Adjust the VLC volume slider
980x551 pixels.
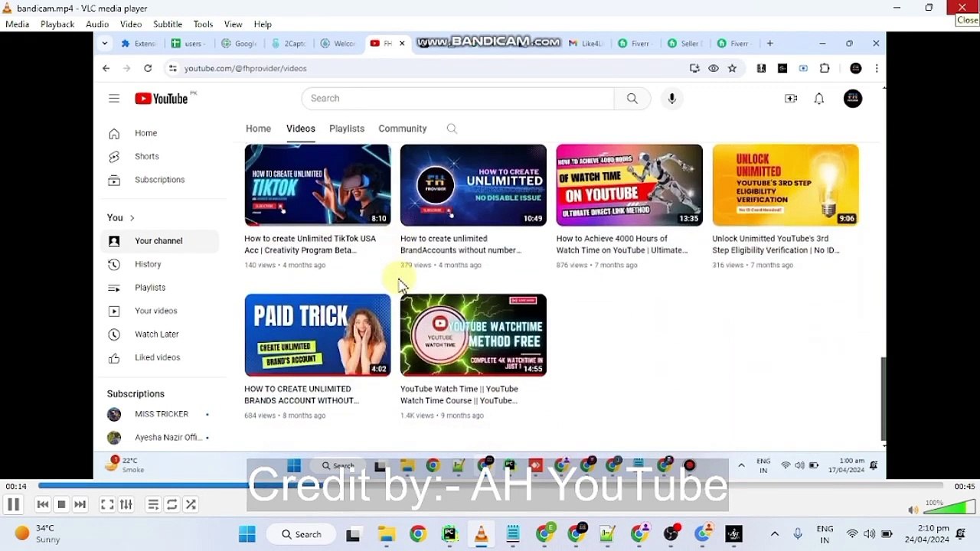(x=949, y=507)
